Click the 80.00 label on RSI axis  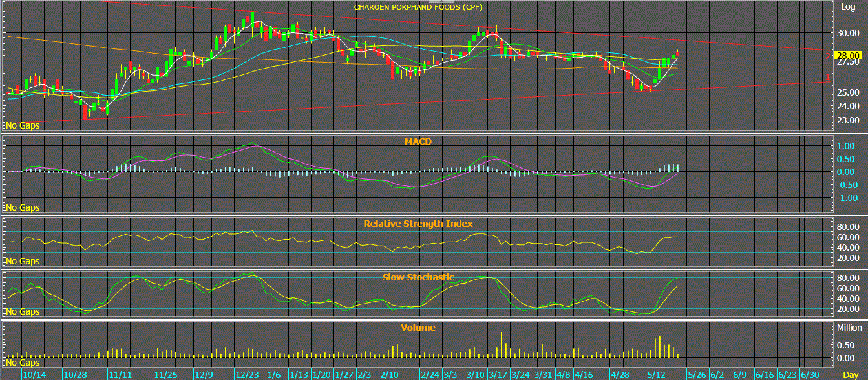click(847, 227)
